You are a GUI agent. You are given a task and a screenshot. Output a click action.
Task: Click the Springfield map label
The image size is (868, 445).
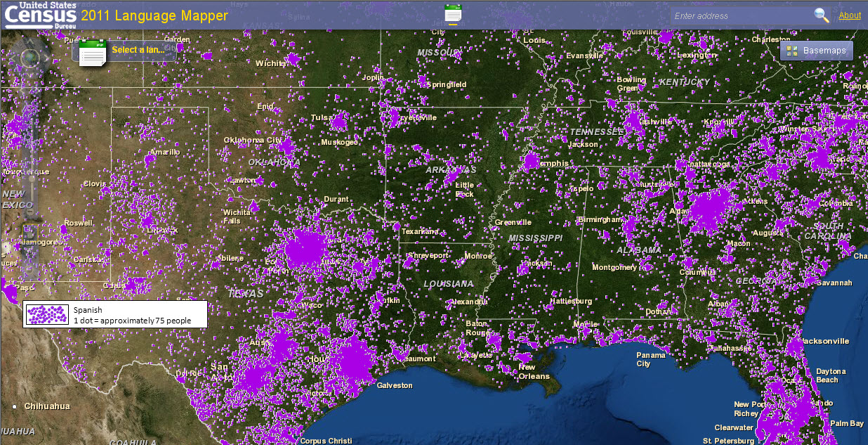(x=448, y=84)
